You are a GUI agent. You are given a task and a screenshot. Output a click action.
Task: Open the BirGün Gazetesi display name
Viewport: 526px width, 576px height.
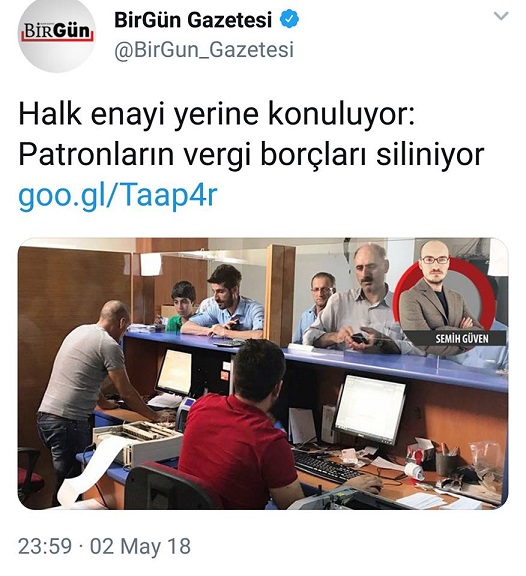[193, 20]
